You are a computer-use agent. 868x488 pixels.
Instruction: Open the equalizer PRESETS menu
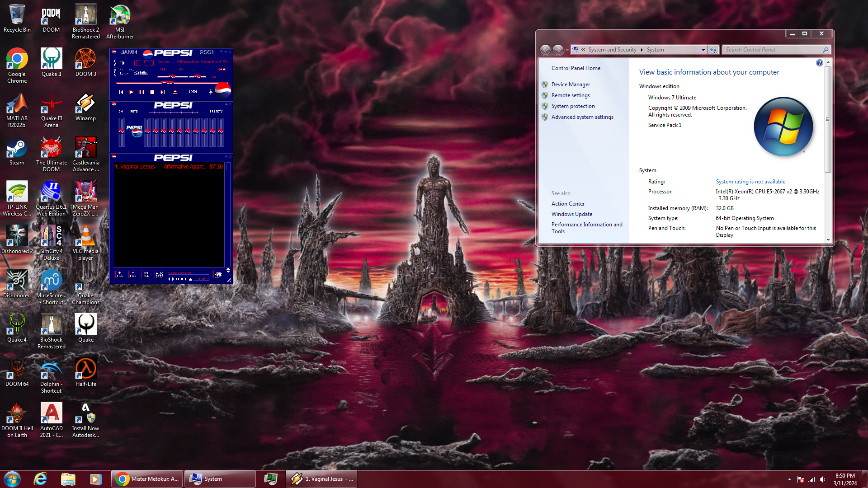coord(216,111)
